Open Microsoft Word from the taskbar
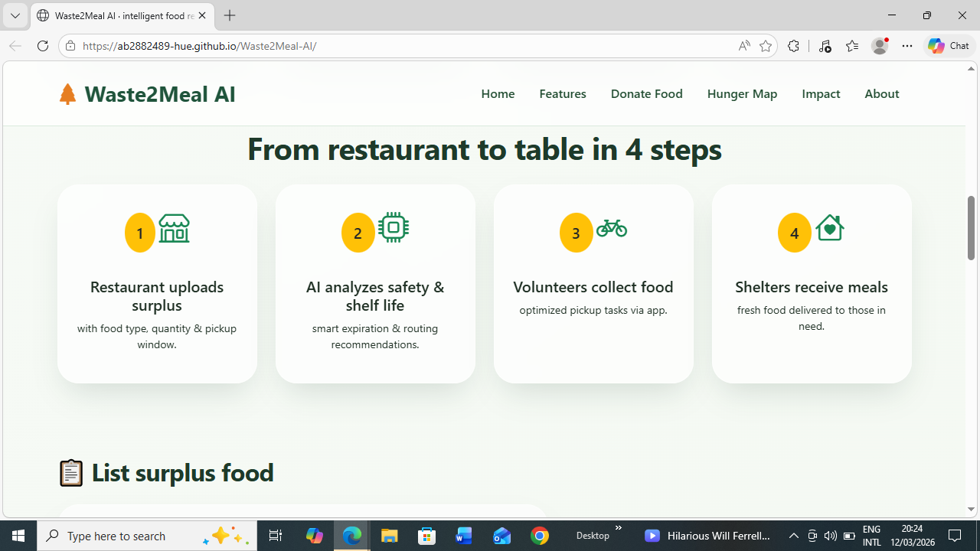The height and width of the screenshot is (551, 980). tap(464, 536)
